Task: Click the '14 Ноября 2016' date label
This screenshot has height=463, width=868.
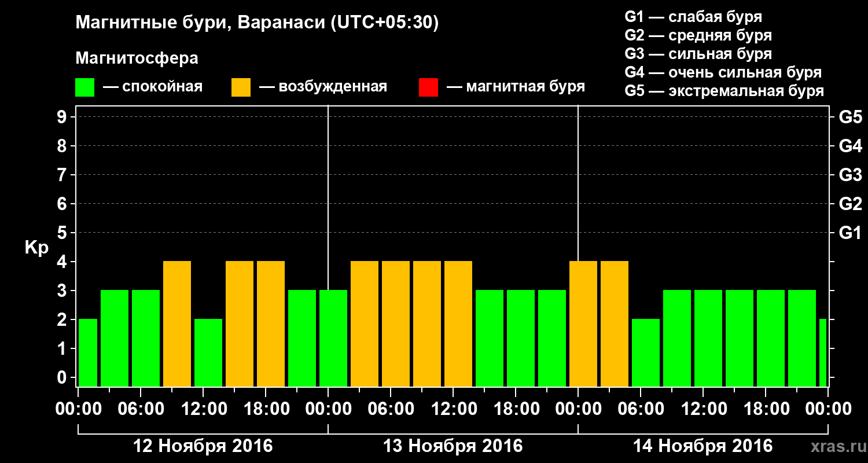Action: coord(703,446)
